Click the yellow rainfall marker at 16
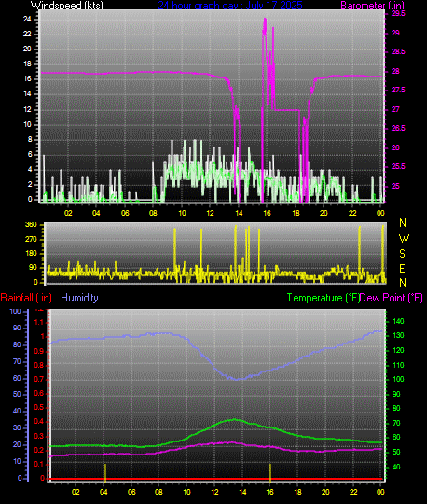 coord(270,472)
